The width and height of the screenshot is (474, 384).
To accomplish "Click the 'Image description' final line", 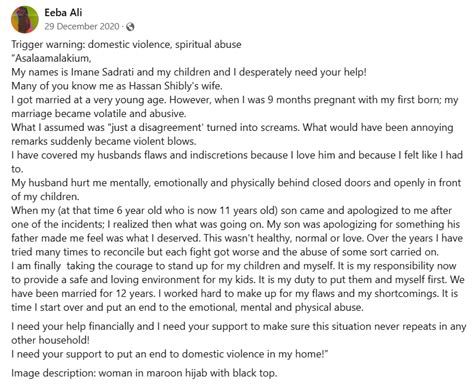I will coord(144,373).
